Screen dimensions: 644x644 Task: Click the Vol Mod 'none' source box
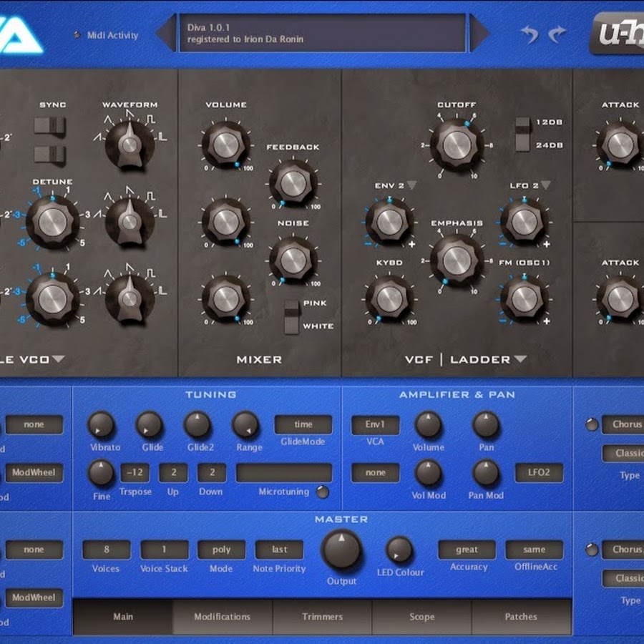375,473
